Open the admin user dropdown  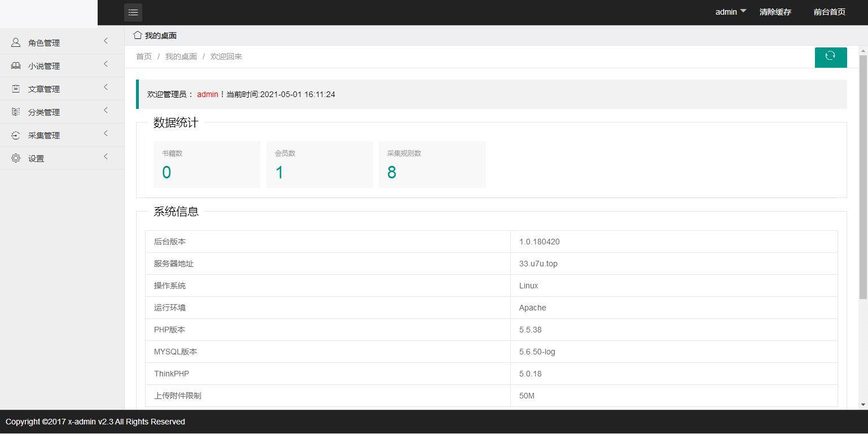731,12
